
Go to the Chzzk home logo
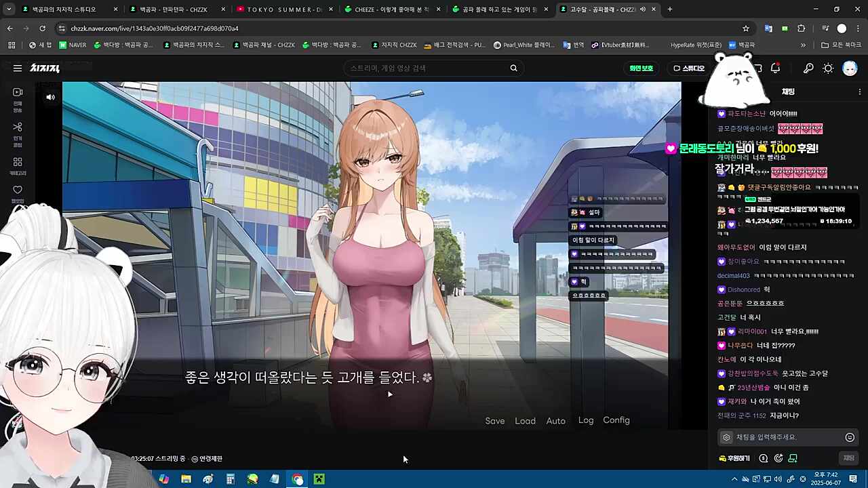coord(45,68)
